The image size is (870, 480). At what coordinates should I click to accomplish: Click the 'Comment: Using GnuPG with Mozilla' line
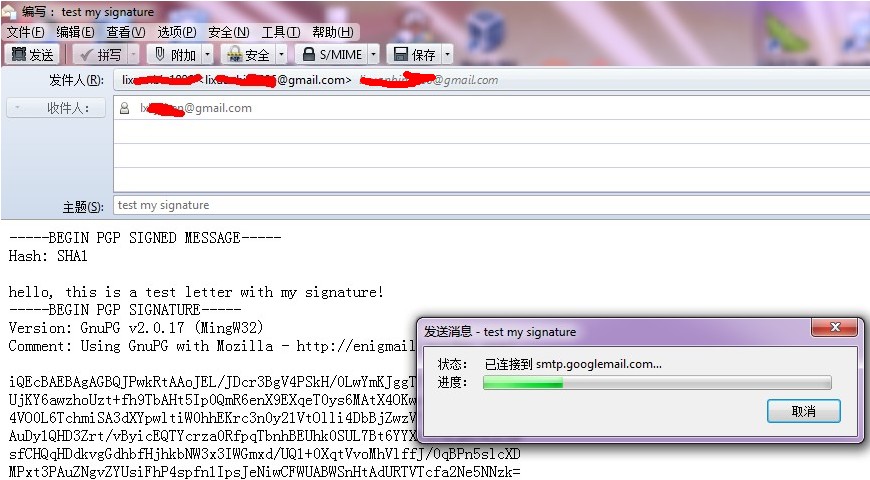coord(212,346)
